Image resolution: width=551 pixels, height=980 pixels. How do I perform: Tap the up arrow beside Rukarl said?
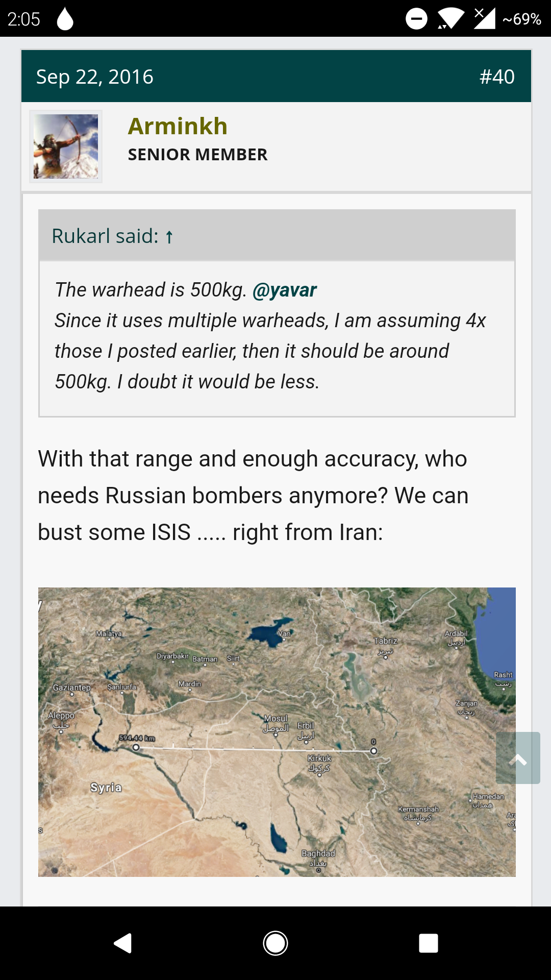[169, 237]
